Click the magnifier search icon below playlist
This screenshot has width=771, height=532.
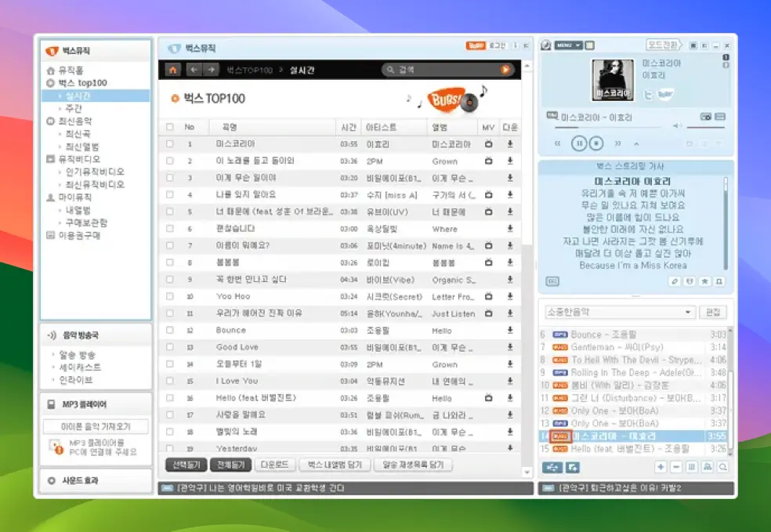click(722, 467)
